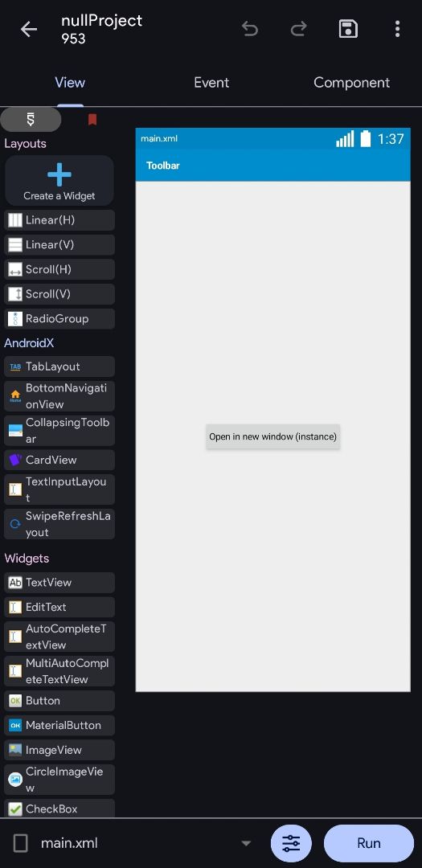Run the project

(x=369, y=843)
